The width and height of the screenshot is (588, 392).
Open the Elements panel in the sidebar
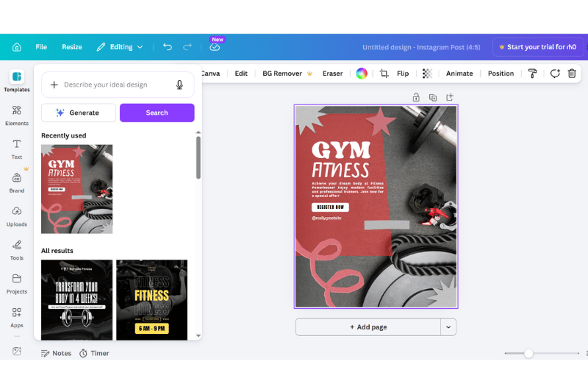(x=16, y=115)
